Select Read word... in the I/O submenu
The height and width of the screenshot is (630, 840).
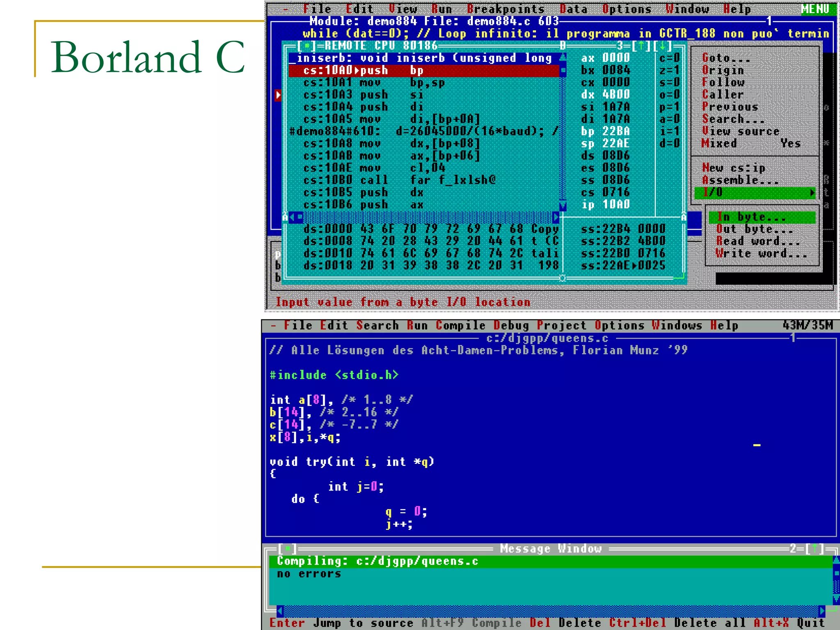click(758, 241)
